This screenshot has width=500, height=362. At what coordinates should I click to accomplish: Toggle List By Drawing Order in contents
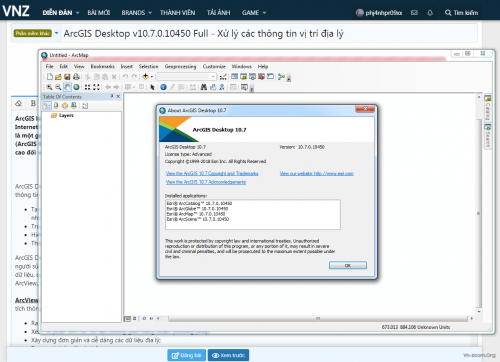point(47,106)
